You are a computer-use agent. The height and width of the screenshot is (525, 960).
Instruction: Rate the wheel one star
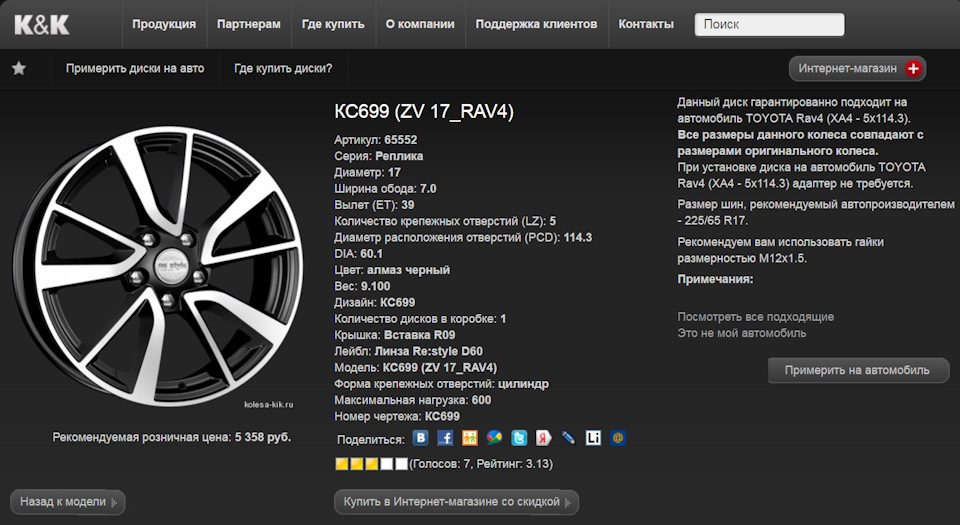click(x=342, y=464)
